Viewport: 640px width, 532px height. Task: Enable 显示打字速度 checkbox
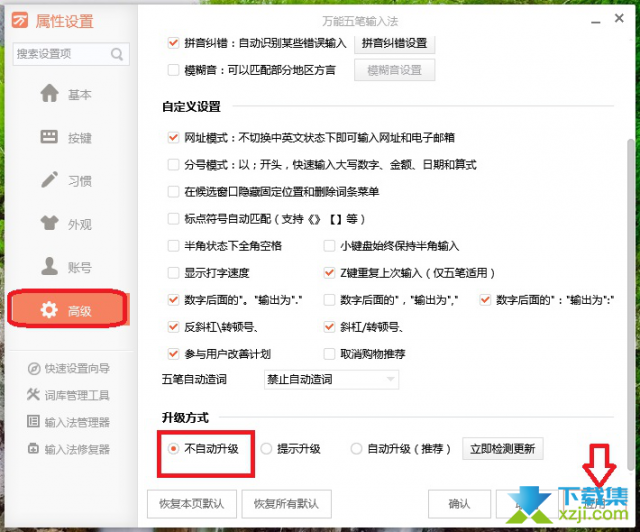173,273
